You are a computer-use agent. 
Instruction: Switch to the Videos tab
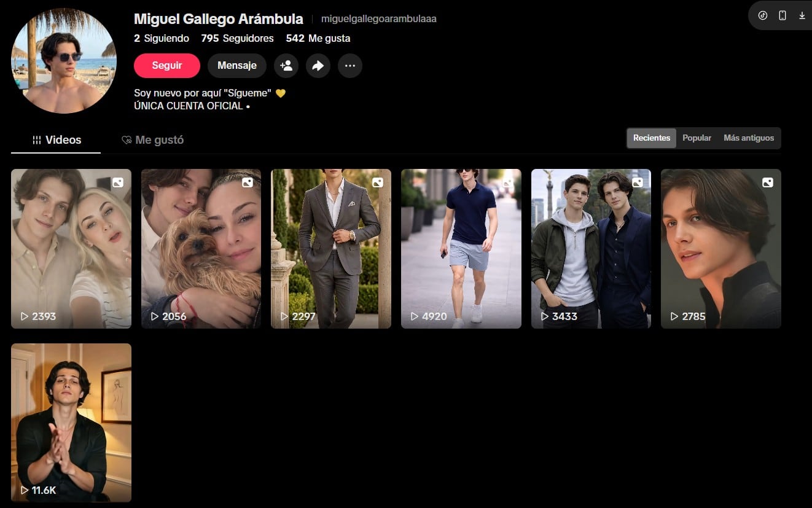[x=56, y=140]
